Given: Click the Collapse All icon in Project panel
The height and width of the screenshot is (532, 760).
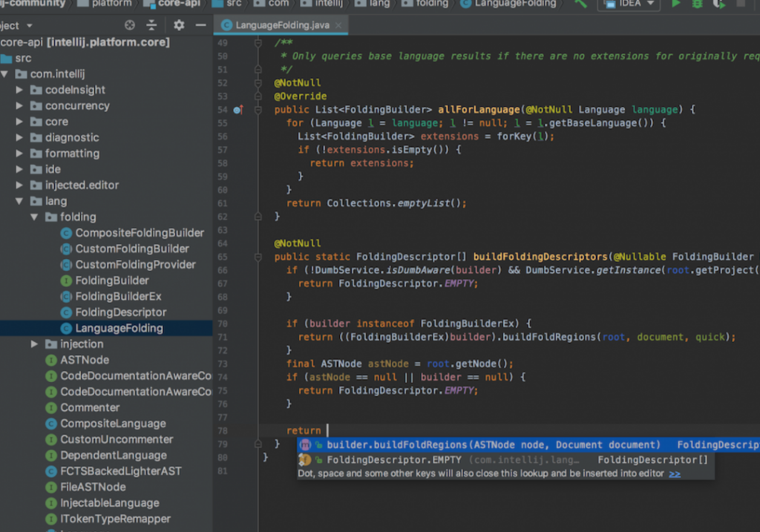Looking at the screenshot, I should coord(151,24).
